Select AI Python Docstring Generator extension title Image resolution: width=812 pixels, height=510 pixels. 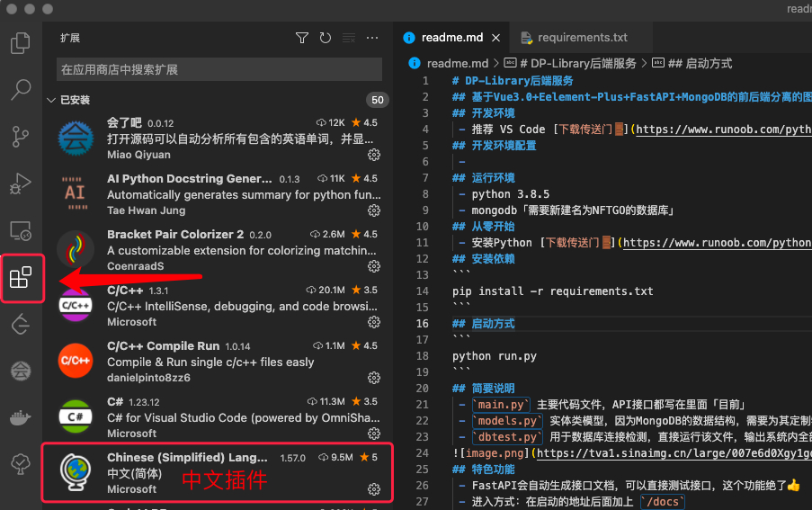pos(189,179)
